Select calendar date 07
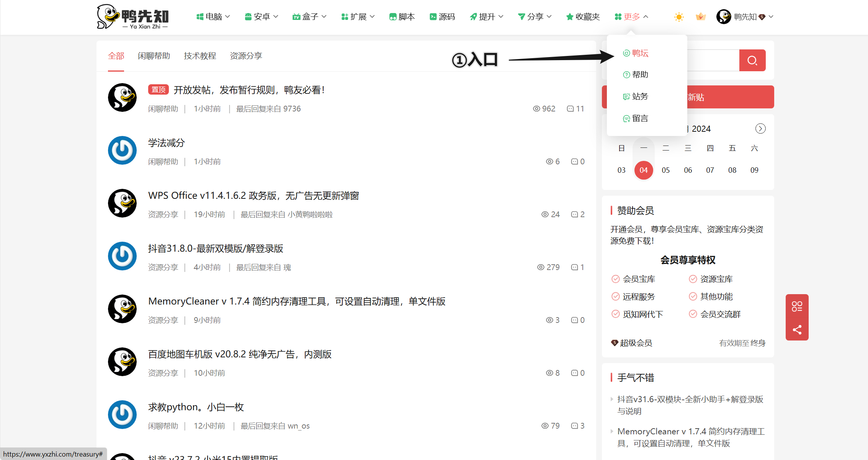The image size is (868, 460). pyautogui.click(x=710, y=170)
